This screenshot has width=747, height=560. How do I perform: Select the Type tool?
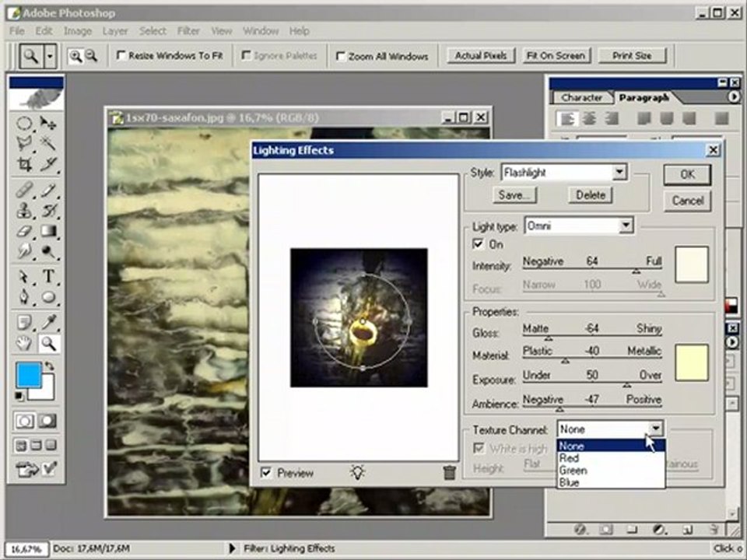(48, 275)
